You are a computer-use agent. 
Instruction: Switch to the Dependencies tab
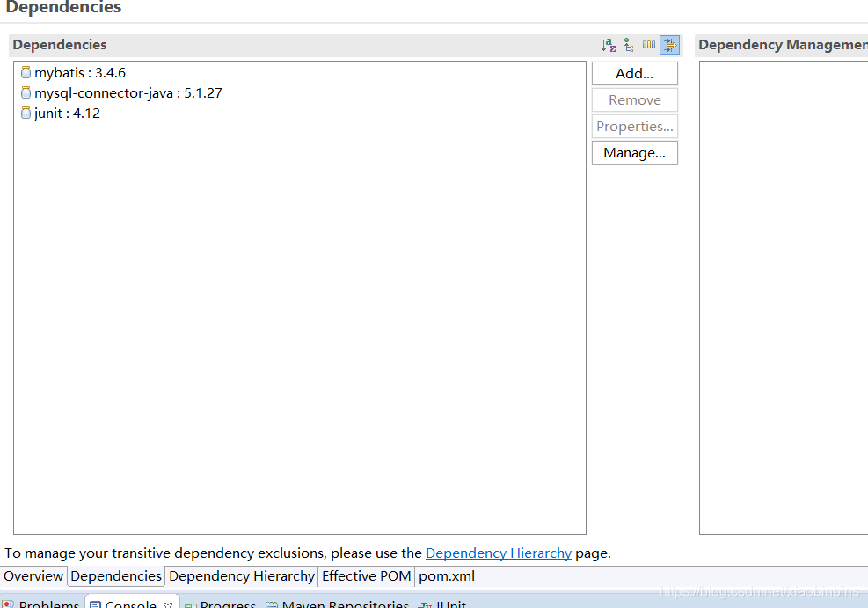tap(116, 576)
